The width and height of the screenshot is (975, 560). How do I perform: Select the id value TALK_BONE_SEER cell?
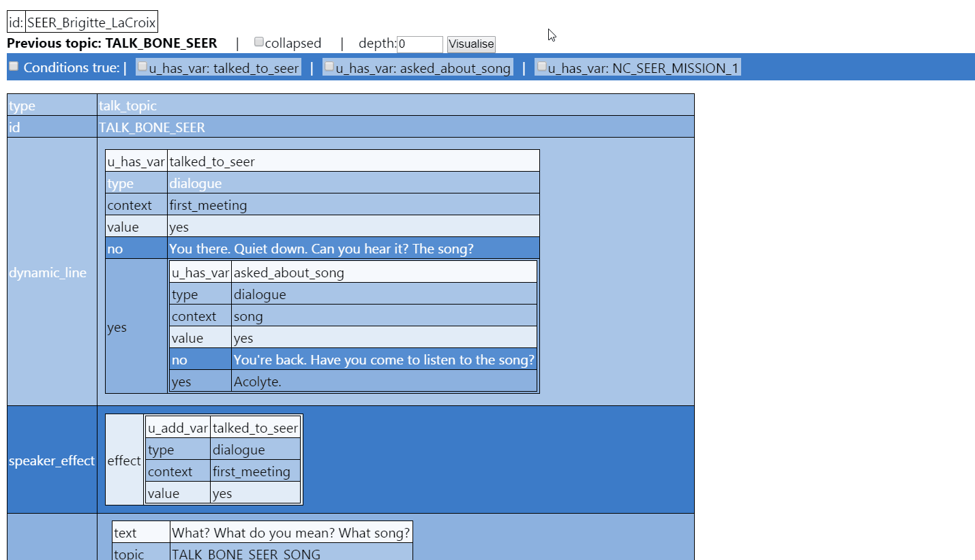coord(395,127)
